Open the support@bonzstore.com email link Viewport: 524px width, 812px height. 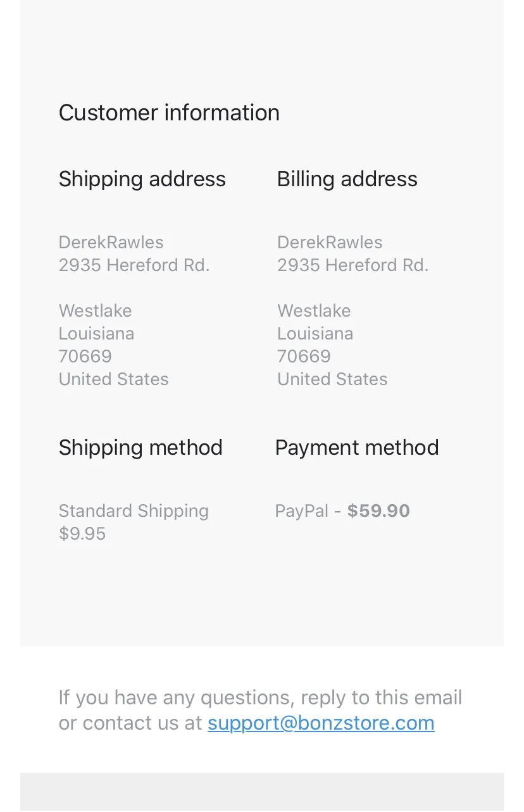coord(321,723)
